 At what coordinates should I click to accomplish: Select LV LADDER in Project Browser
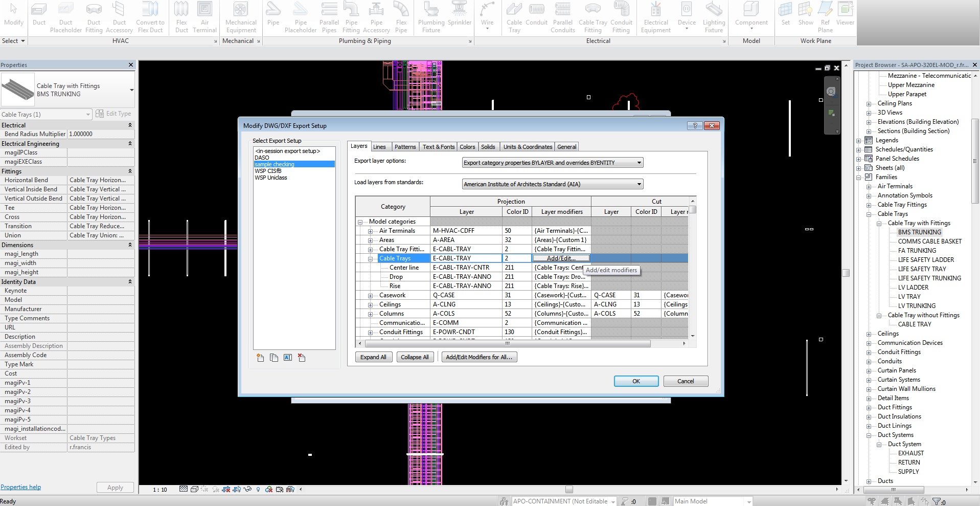(913, 288)
